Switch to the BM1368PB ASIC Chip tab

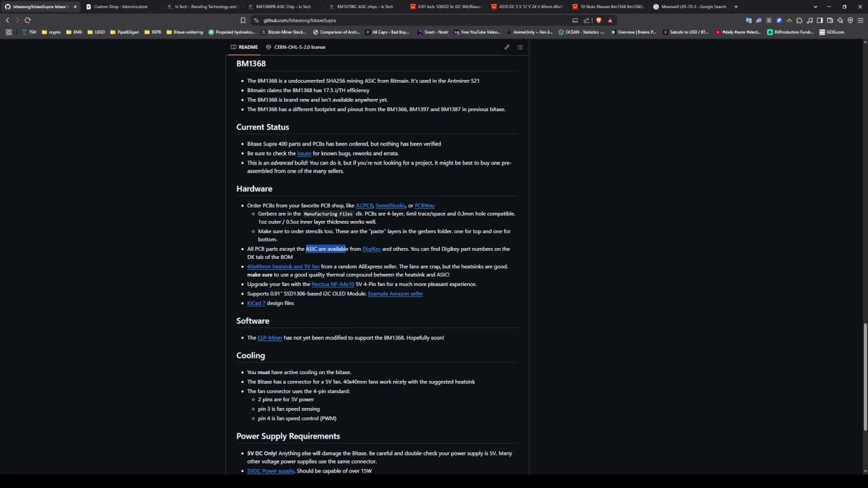(x=283, y=7)
